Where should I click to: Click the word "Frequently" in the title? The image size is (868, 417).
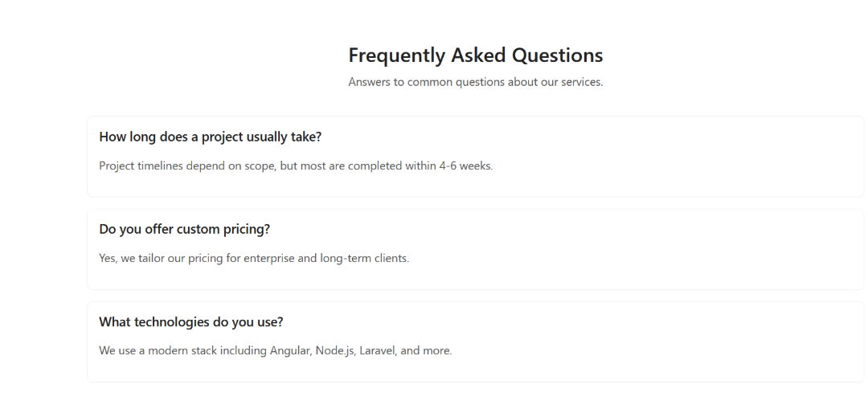click(x=397, y=55)
